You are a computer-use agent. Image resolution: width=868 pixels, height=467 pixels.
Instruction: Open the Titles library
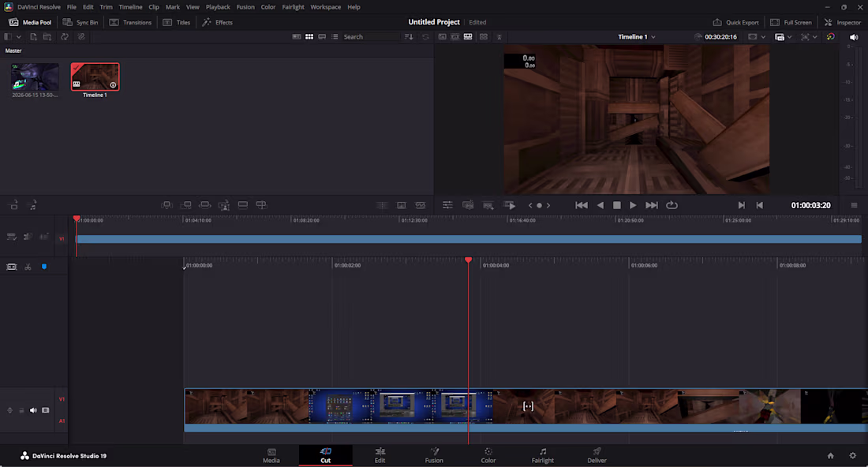177,22
